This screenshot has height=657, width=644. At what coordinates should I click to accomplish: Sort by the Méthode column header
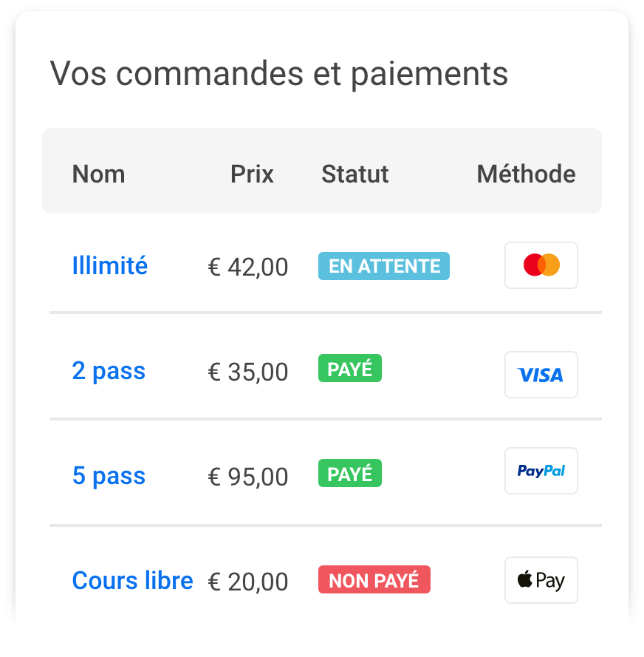click(526, 174)
